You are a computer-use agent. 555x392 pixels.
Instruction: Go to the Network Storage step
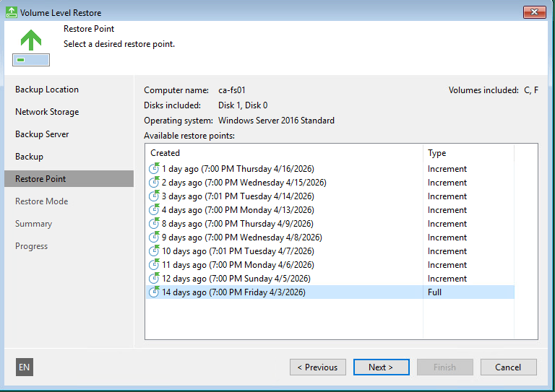[47, 112]
